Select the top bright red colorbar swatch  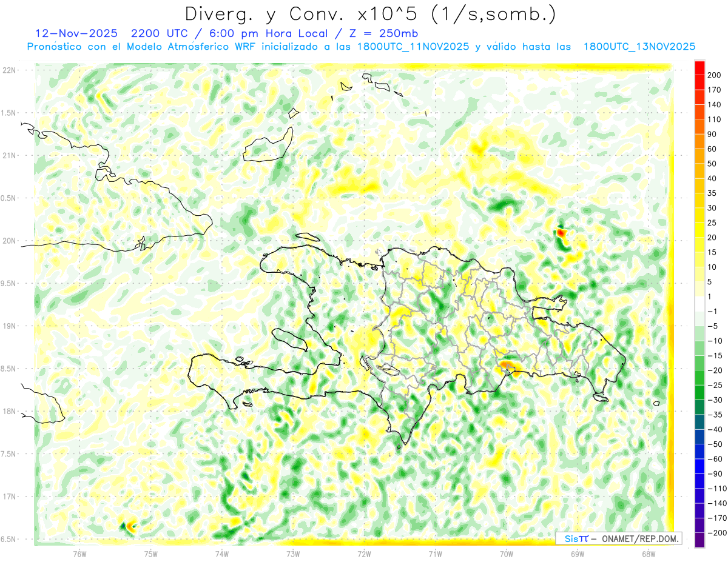(699, 67)
